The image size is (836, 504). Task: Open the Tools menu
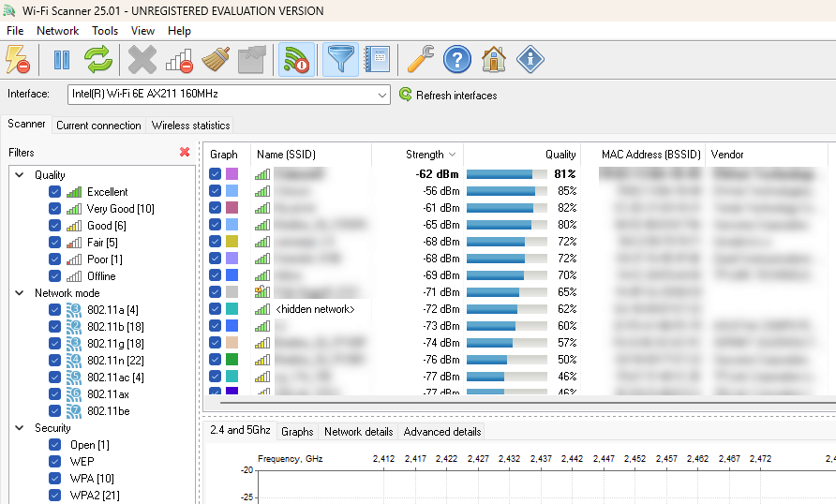[x=105, y=31]
